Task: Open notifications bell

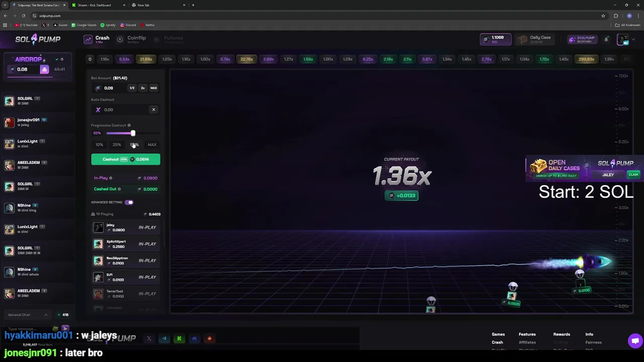Action: pos(606,39)
